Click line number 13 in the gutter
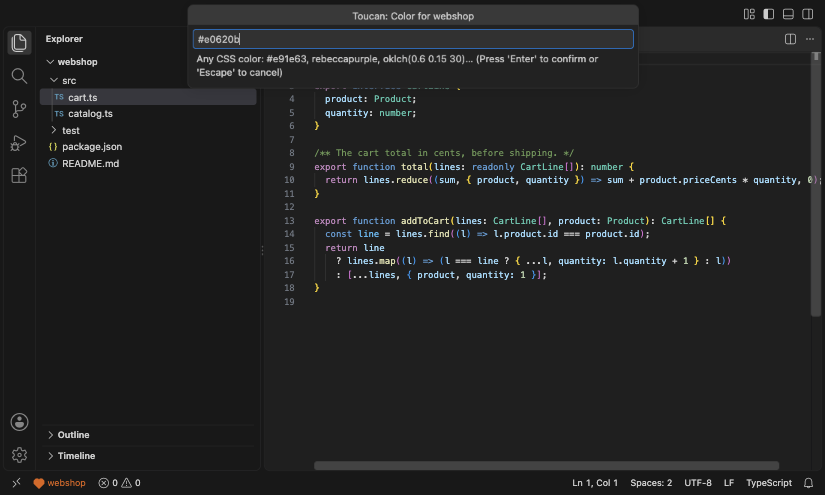Image resolution: width=825 pixels, height=495 pixels. pyautogui.click(x=289, y=221)
